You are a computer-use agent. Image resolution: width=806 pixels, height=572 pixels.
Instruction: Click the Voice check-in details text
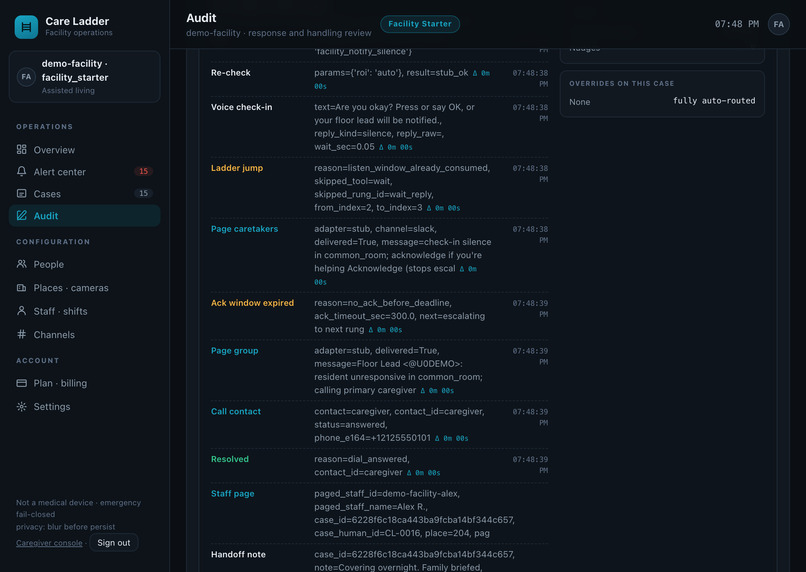tap(394, 127)
